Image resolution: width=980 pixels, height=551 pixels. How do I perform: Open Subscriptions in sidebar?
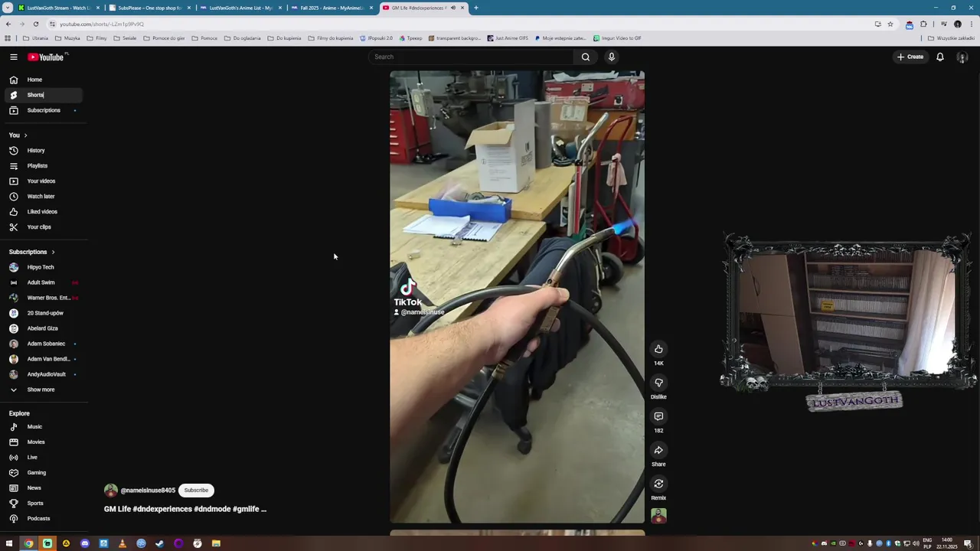pyautogui.click(x=44, y=110)
